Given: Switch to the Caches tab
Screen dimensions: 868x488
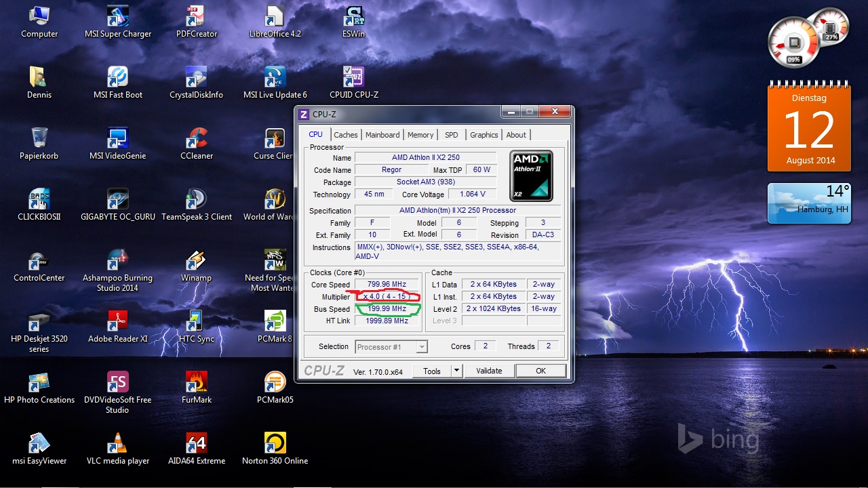Looking at the screenshot, I should click(x=346, y=135).
